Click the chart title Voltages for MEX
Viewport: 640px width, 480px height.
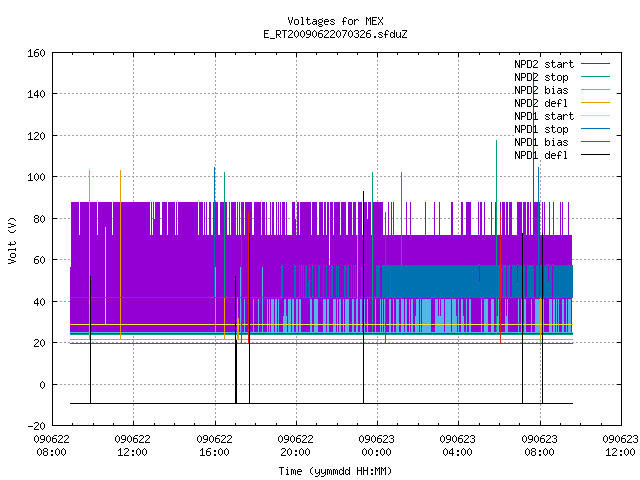click(335, 21)
